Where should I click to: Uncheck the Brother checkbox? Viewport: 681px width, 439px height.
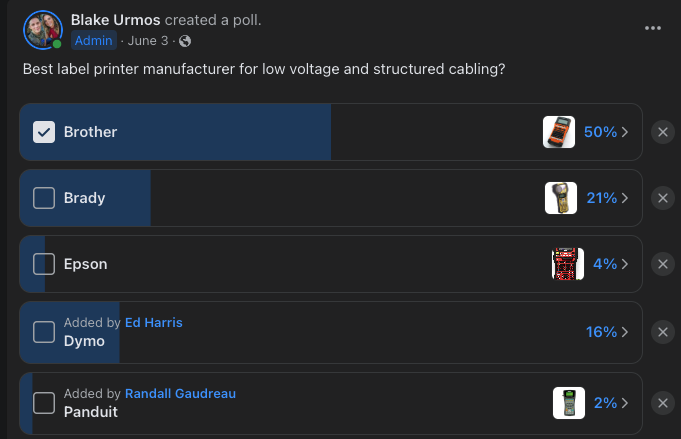click(x=44, y=132)
